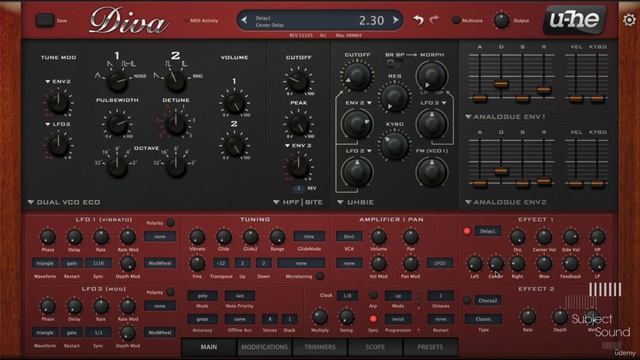Open the ANALOGUE ENV2 model menu
Screen dimensions: 640x360
click(505, 202)
